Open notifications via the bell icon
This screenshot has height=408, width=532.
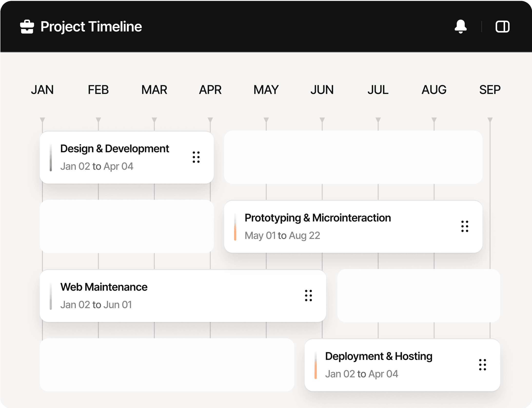click(461, 27)
